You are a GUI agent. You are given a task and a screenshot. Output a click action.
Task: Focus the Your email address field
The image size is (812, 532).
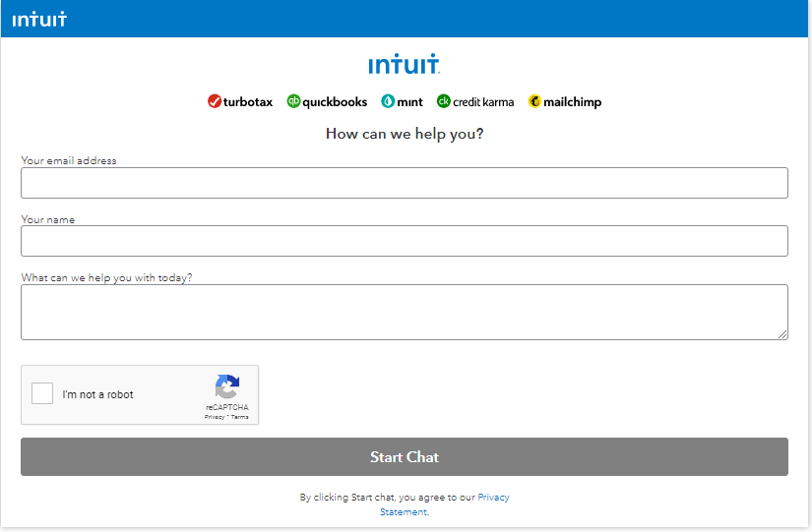click(x=405, y=183)
